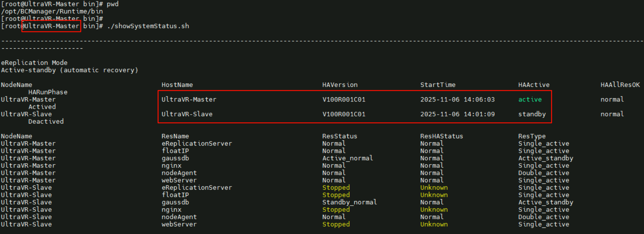Screen dimensions: 644x234
Task: Click the 'Active_normal' gaussdb status
Action: pyautogui.click(x=347, y=158)
